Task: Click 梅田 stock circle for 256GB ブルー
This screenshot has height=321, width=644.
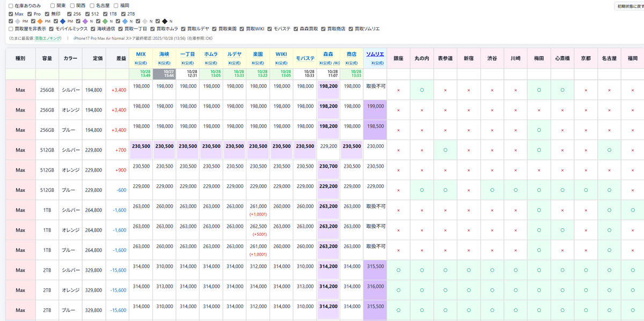Action: pos(539,130)
